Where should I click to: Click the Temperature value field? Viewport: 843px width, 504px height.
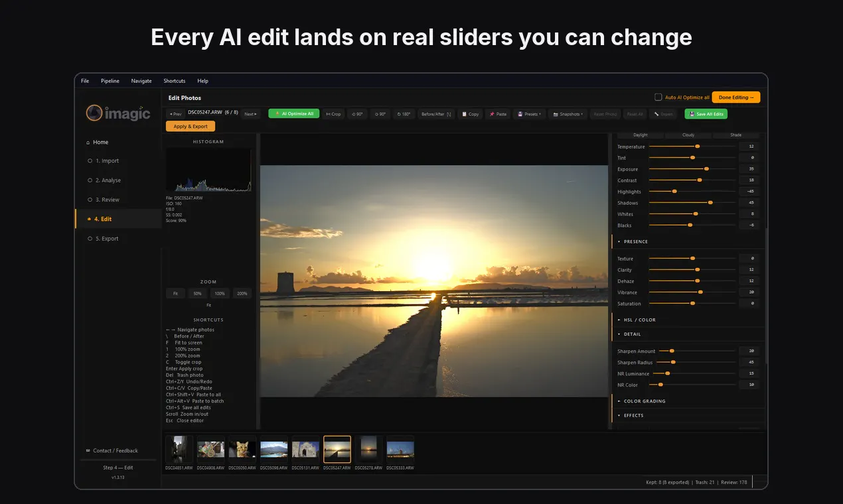(x=749, y=147)
